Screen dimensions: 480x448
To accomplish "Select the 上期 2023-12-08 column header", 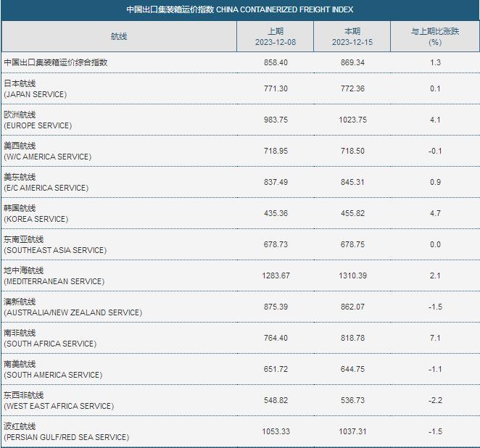I will point(276,36).
